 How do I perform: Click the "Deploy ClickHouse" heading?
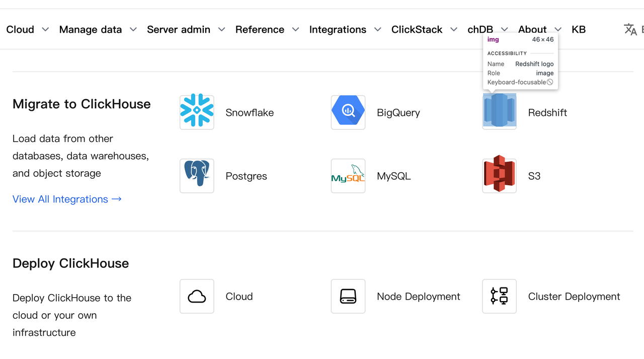[x=71, y=263]
